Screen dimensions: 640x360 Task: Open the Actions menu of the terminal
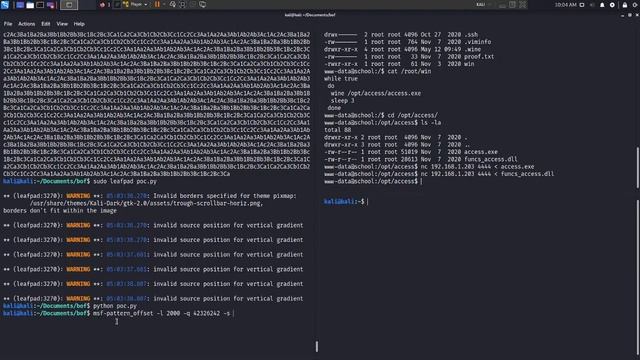click(x=27, y=24)
